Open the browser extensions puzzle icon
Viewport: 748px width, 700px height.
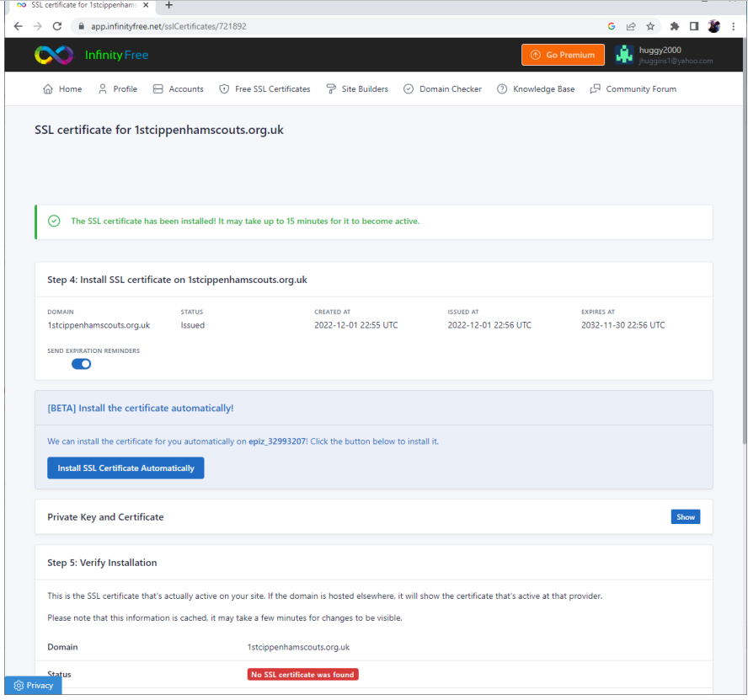[x=675, y=26]
